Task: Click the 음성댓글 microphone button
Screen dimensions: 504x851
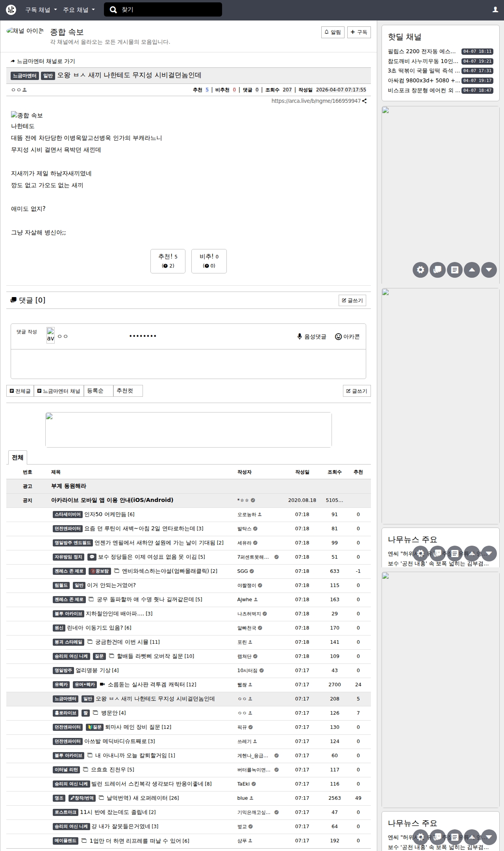Action: (312, 336)
